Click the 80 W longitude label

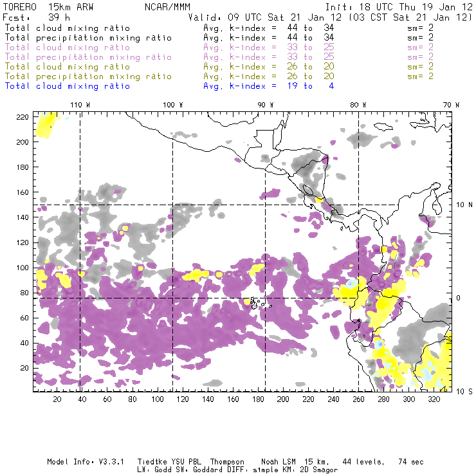358,105
